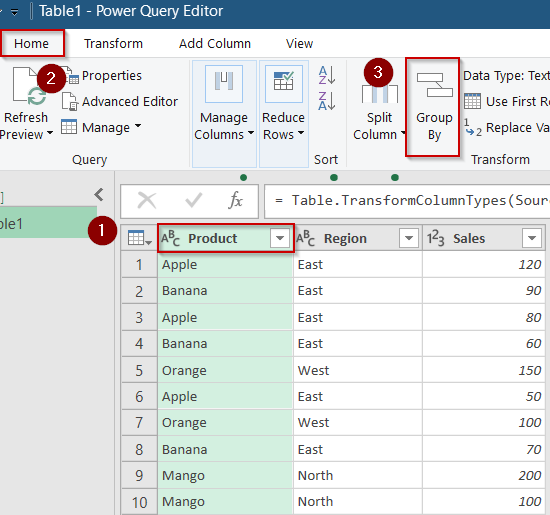Select row number 8
This screenshot has width=550, height=515.
tap(139, 449)
